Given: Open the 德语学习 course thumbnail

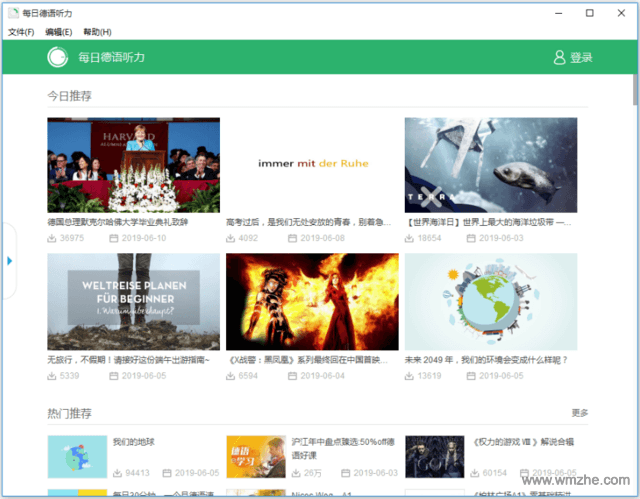Looking at the screenshot, I should (x=256, y=457).
